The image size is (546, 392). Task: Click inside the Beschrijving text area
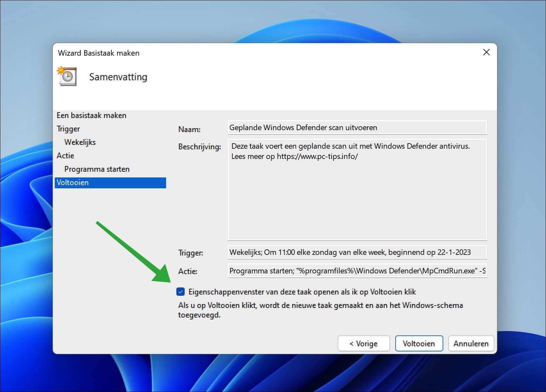tap(357, 189)
